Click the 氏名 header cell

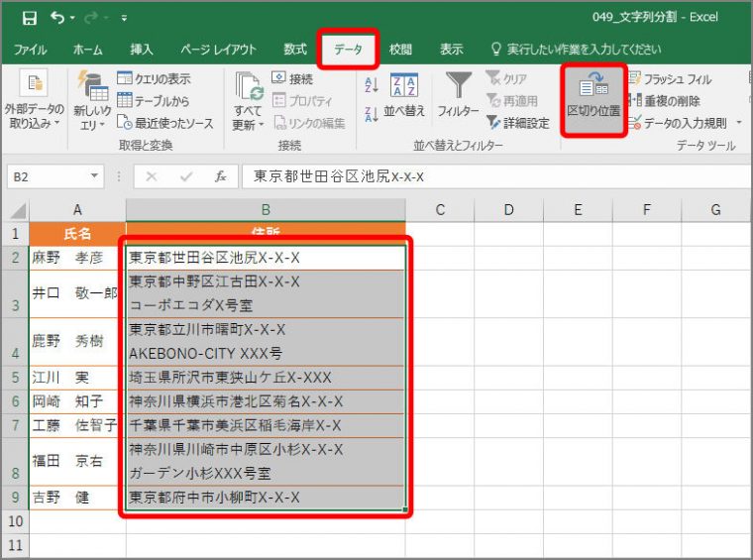coord(77,234)
